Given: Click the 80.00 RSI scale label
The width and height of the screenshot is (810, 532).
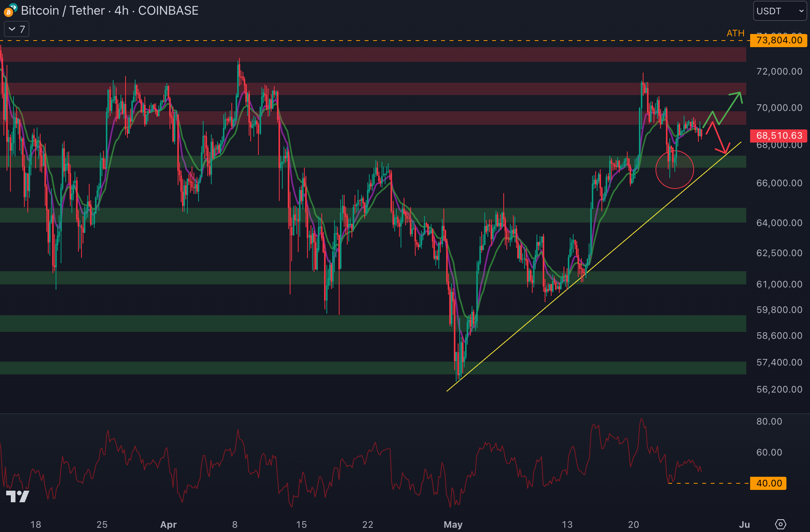Looking at the screenshot, I should (x=769, y=422).
